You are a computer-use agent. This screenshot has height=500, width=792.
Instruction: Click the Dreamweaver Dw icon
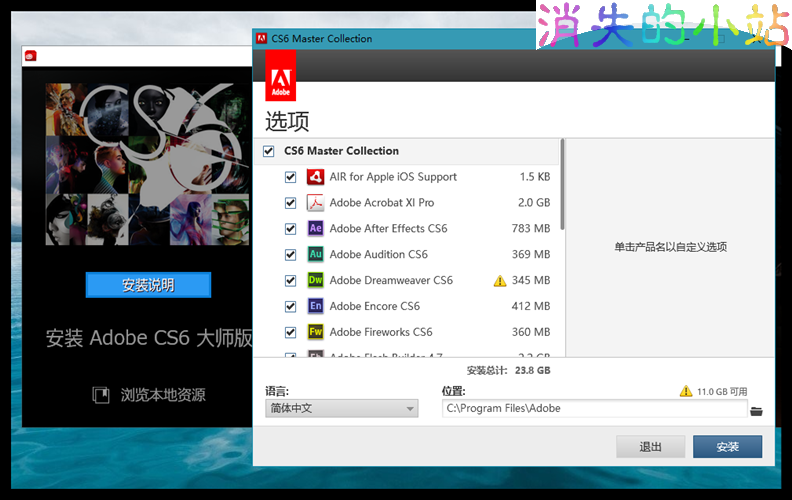point(316,280)
